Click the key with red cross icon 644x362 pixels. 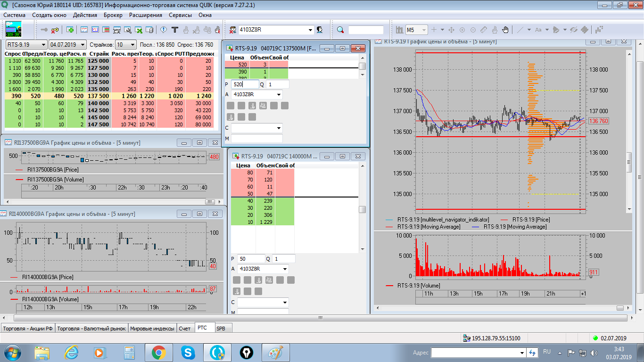click(55, 30)
